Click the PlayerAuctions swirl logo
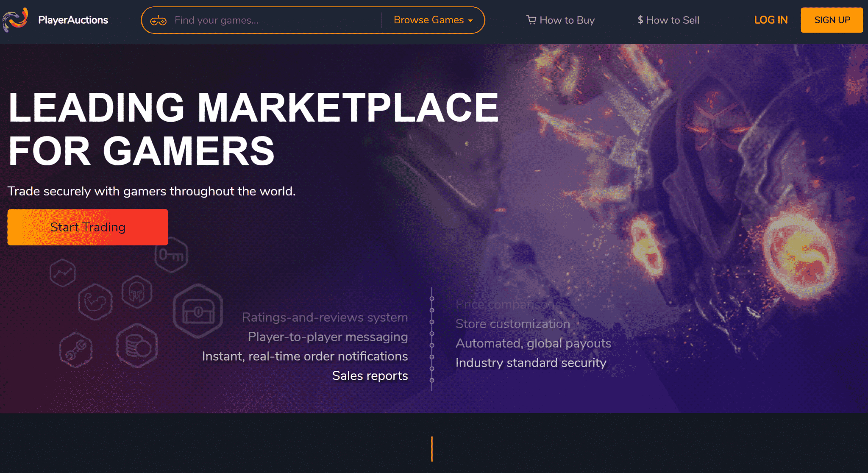 click(x=15, y=19)
